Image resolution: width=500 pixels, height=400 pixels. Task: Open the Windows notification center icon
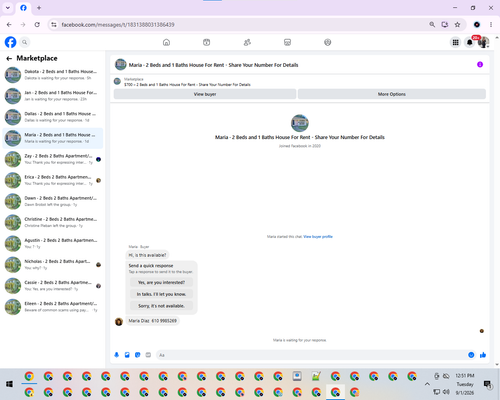point(488,384)
